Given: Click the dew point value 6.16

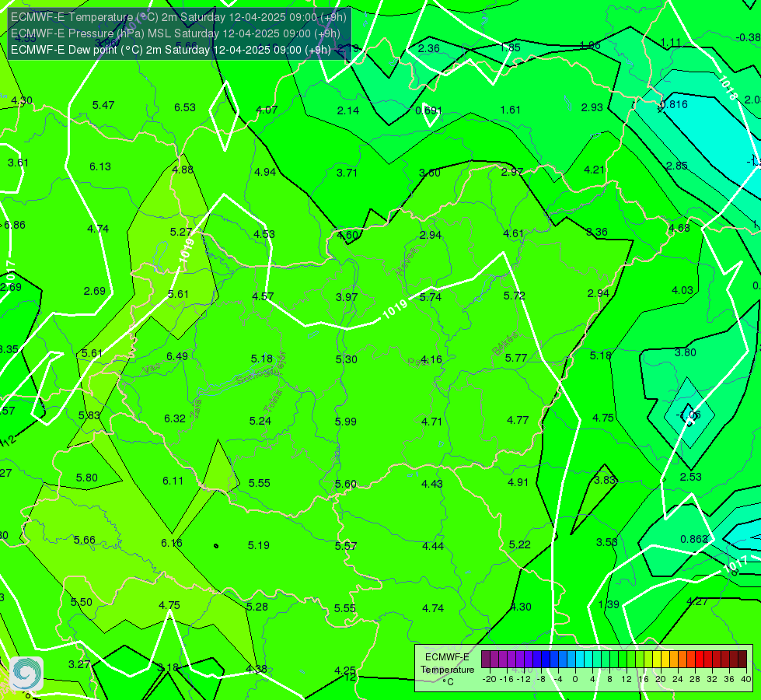Looking at the screenshot, I should (x=172, y=543).
